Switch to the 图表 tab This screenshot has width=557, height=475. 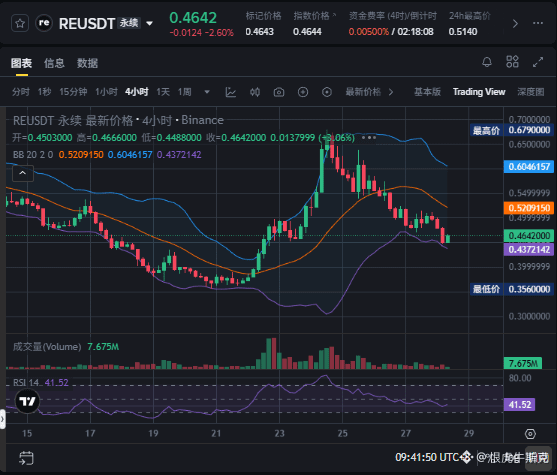tap(21, 63)
